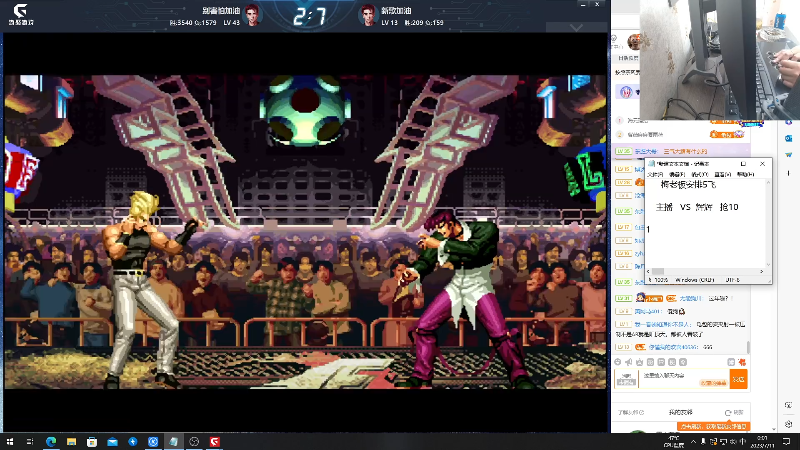Open the settings gear on the right sidebar
Screen dimensions: 800x450
pyautogui.click(x=789, y=423)
